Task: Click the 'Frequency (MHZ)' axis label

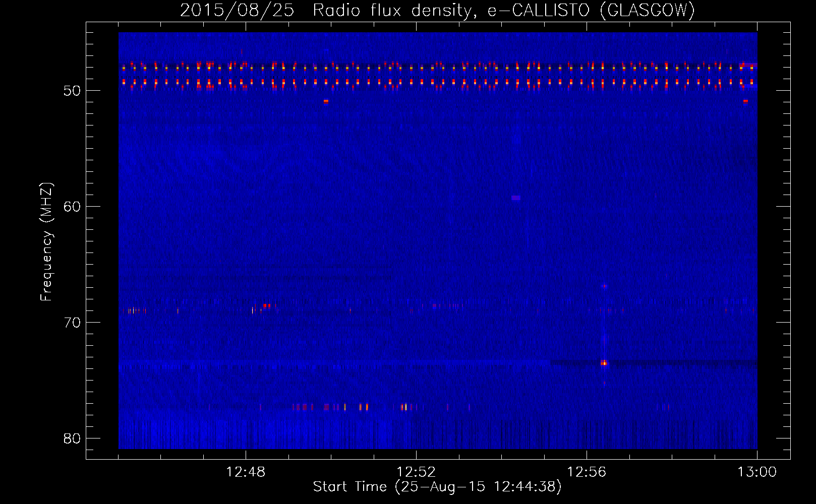Action: click(x=46, y=241)
